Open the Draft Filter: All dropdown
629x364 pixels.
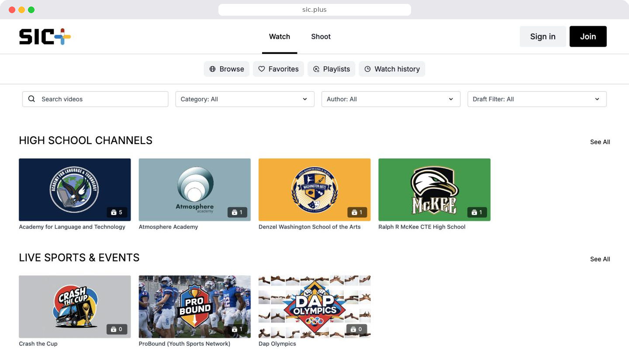(537, 99)
